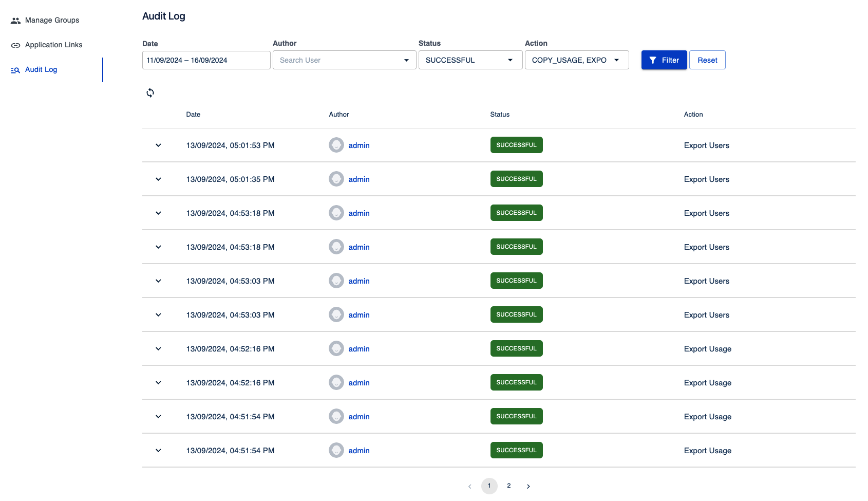Click the Audit Log search-list icon
This screenshot has height=501, width=868.
tap(15, 70)
